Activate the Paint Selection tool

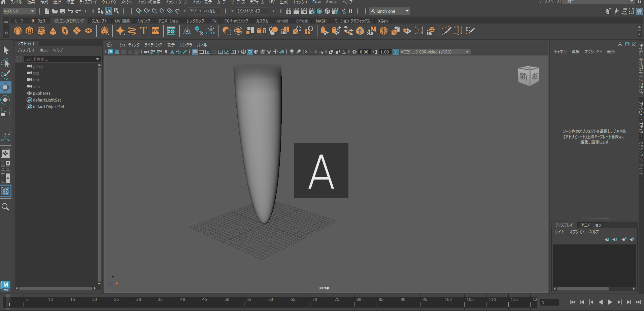(x=6, y=75)
